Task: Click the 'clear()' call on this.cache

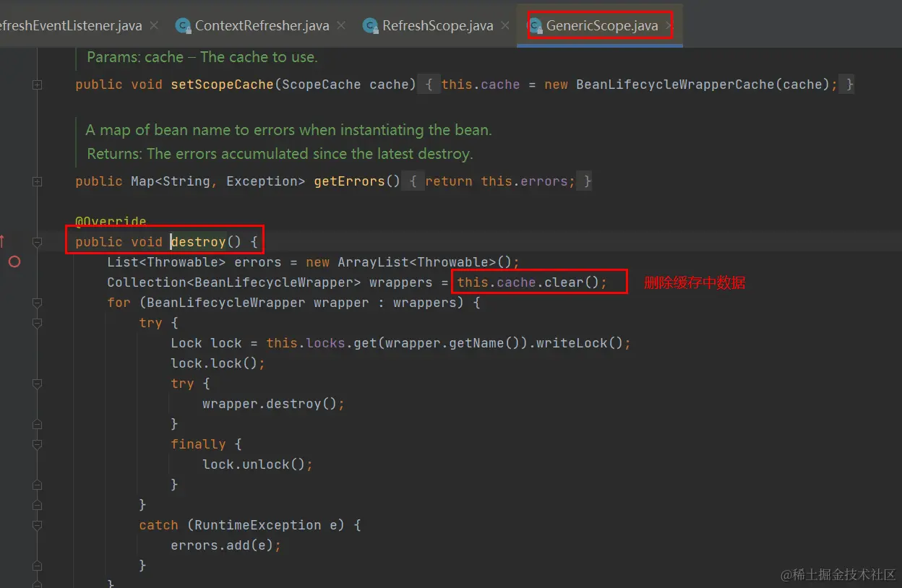Action: click(x=572, y=282)
